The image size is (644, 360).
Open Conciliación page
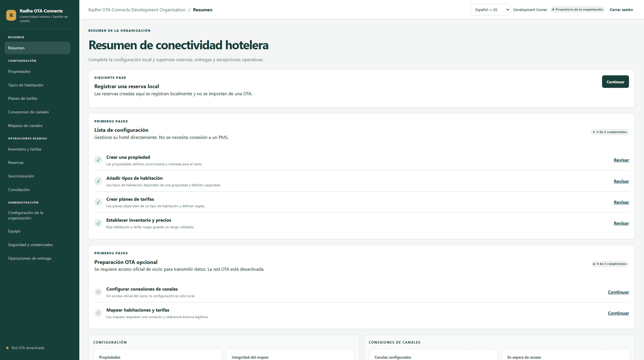38,190
